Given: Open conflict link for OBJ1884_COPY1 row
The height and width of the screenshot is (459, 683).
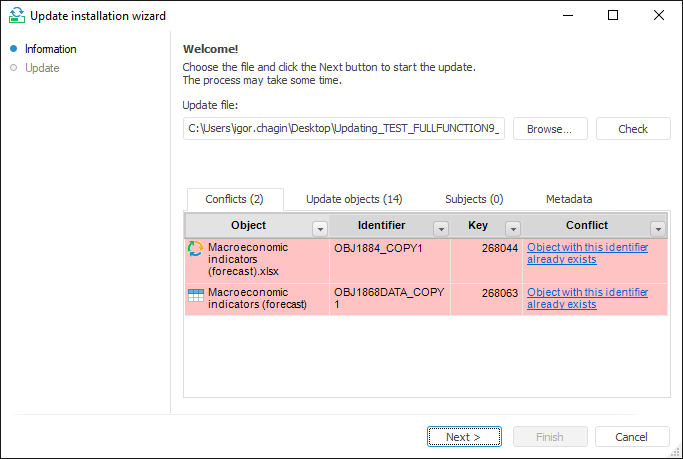Looking at the screenshot, I should pyautogui.click(x=587, y=253).
